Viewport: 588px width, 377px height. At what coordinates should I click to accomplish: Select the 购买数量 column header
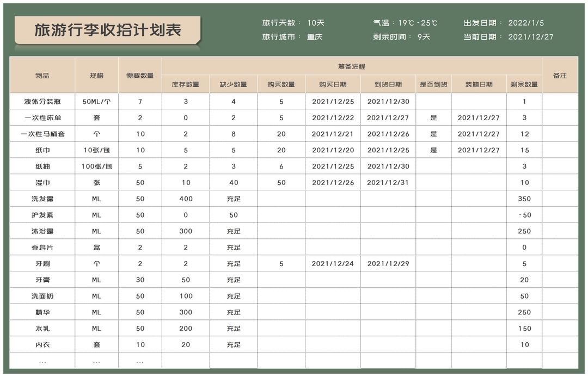coord(281,84)
